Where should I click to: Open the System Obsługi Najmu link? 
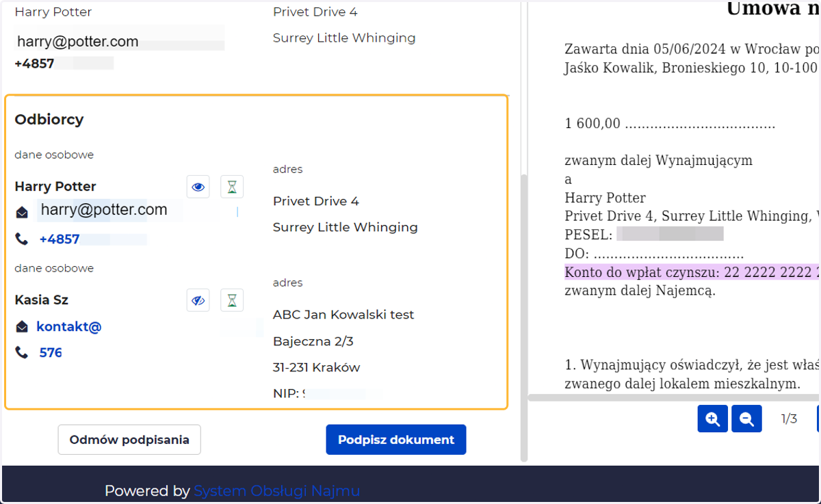point(276,491)
